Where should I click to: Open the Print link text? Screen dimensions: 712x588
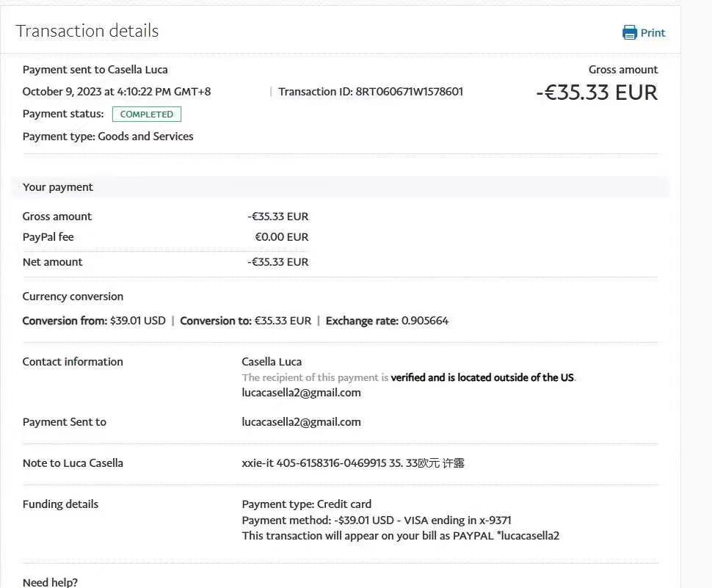coord(653,33)
